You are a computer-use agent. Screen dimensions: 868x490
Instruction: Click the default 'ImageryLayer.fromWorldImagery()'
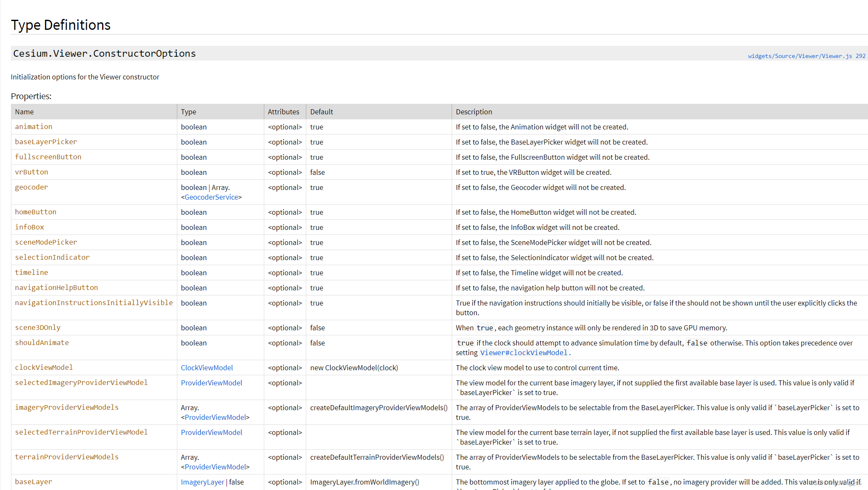click(365, 482)
